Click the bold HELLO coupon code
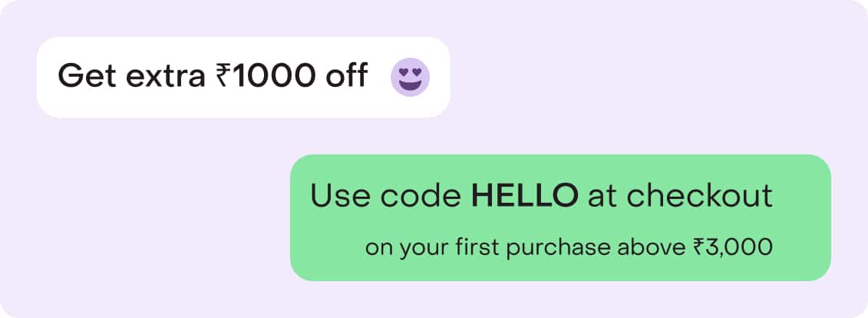The width and height of the screenshot is (868, 318). [x=525, y=195]
